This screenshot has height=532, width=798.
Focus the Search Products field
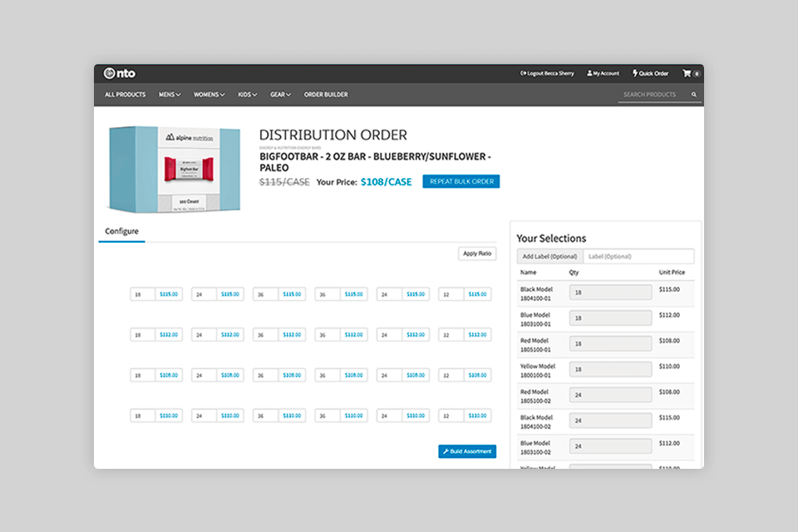[654, 95]
